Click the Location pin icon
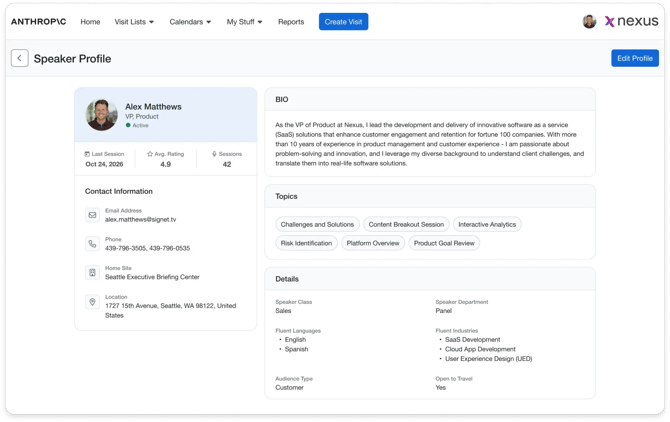This screenshot has height=422, width=670. [92, 302]
